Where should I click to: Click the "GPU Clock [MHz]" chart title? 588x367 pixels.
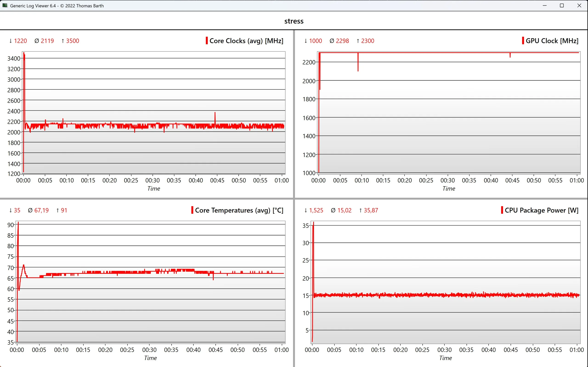(x=552, y=41)
